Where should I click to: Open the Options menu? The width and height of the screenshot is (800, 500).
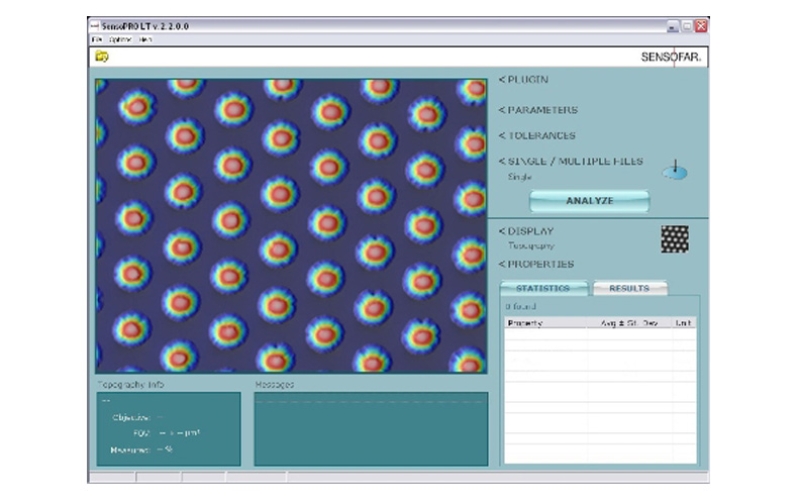(x=120, y=39)
